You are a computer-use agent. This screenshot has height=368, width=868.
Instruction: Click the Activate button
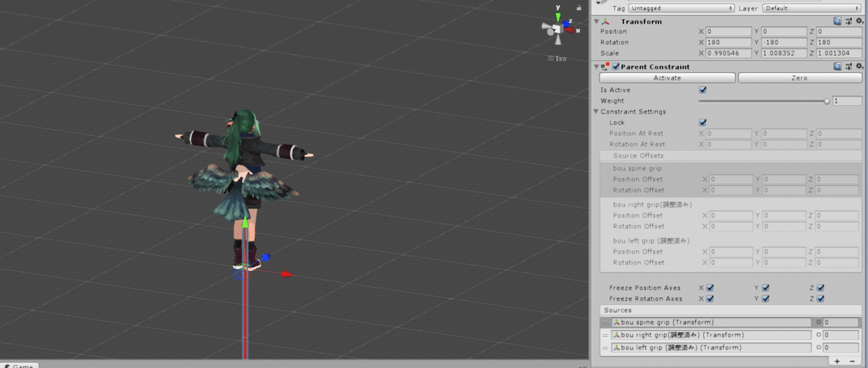[x=667, y=78]
